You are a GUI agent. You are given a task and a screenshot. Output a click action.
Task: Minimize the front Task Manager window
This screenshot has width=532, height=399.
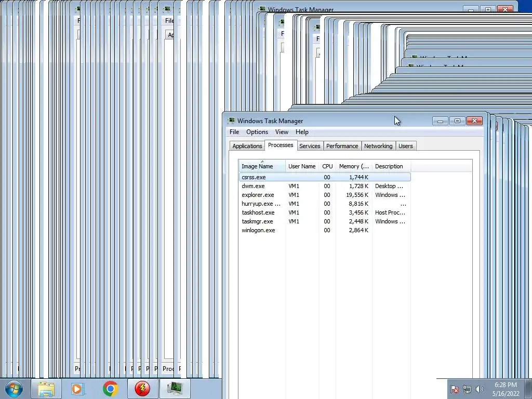pos(441,121)
